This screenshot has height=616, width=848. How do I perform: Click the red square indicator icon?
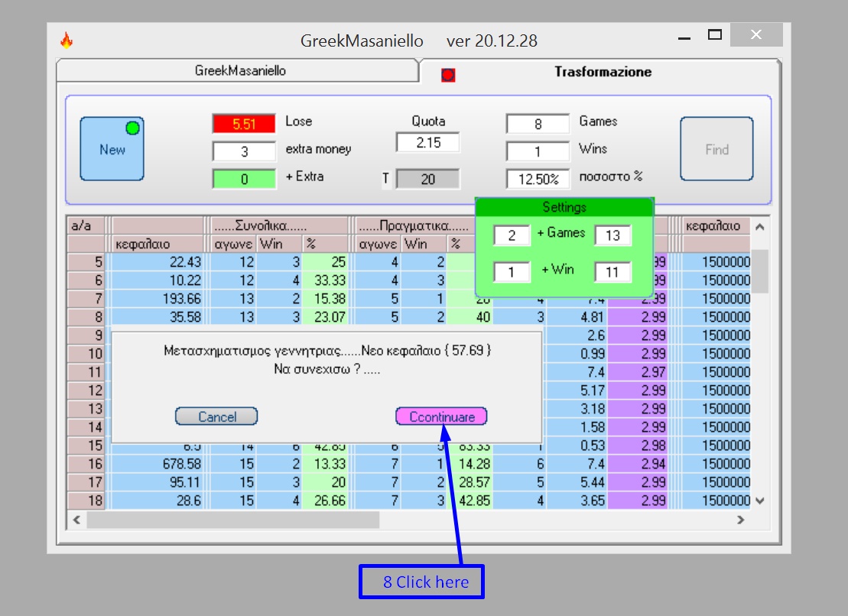point(448,75)
